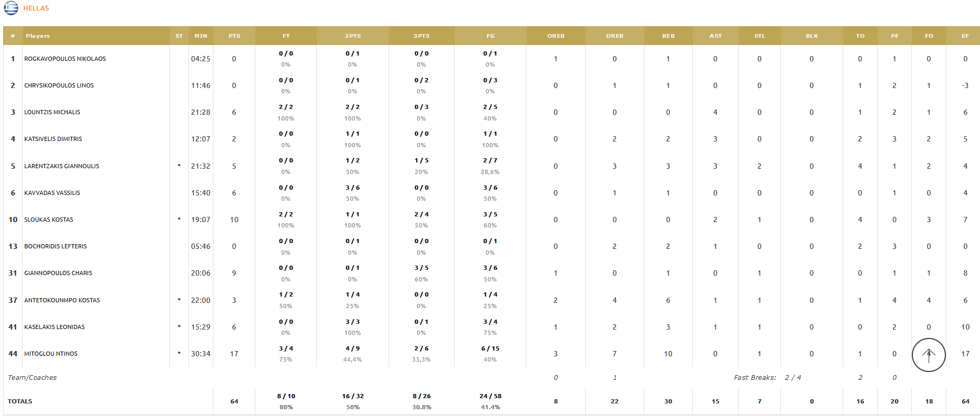The width and height of the screenshot is (980, 416).
Task: Click the scroll-to-top arrow button
Action: [x=928, y=355]
